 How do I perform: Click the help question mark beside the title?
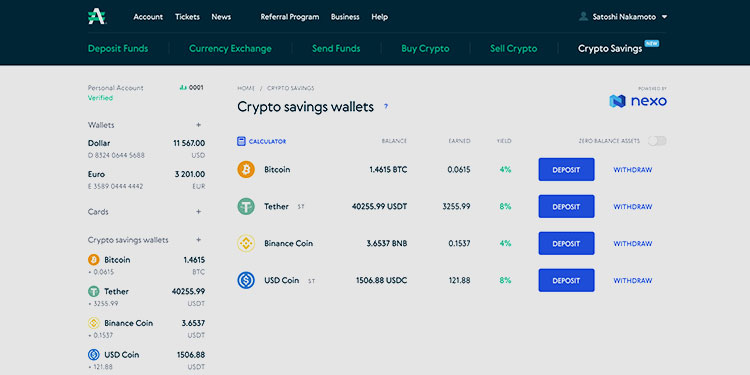[x=386, y=107]
